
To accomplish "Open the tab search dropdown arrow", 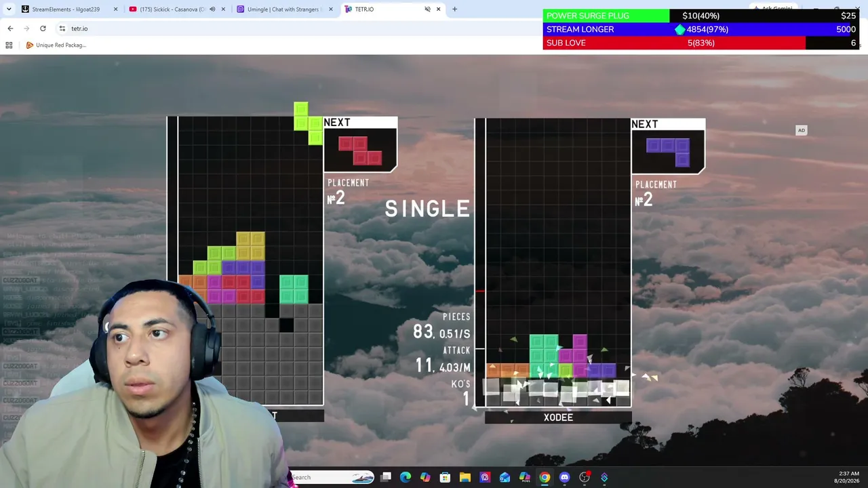I will click(9, 9).
